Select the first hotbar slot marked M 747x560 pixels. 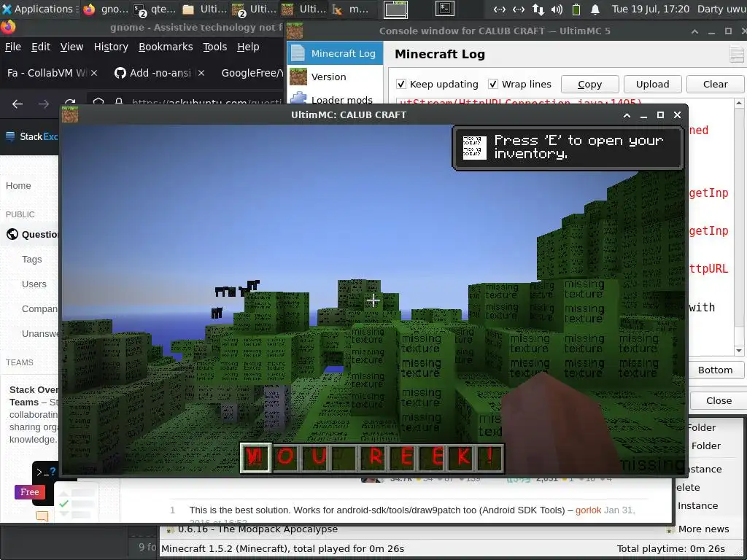pyautogui.click(x=255, y=458)
